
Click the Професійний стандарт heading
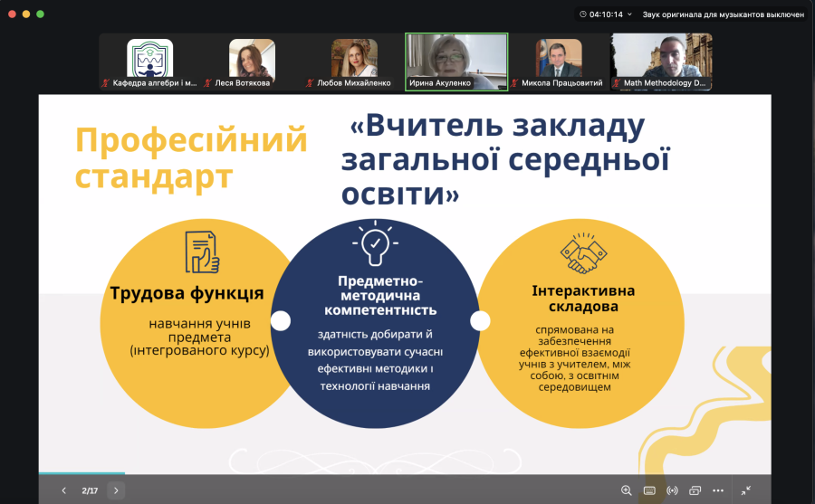click(191, 158)
